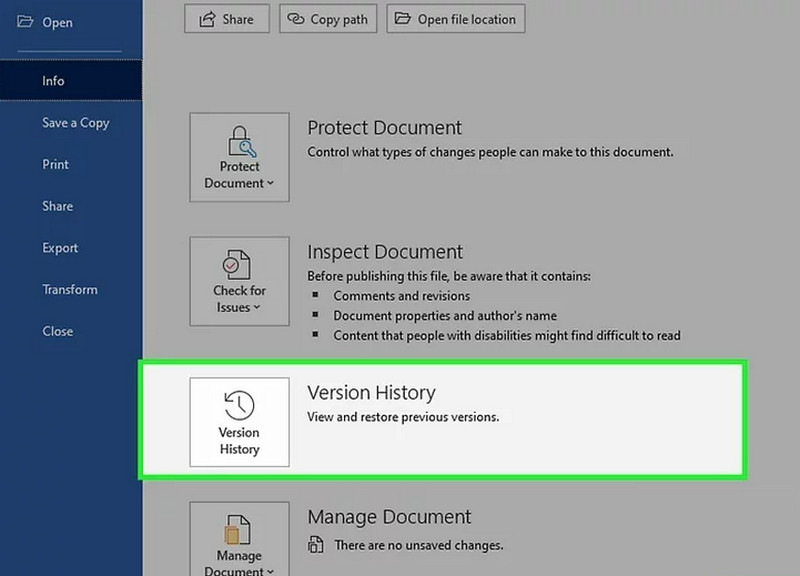Expand the Check for Issues dropdown arrow
800x576 pixels.
point(257,308)
